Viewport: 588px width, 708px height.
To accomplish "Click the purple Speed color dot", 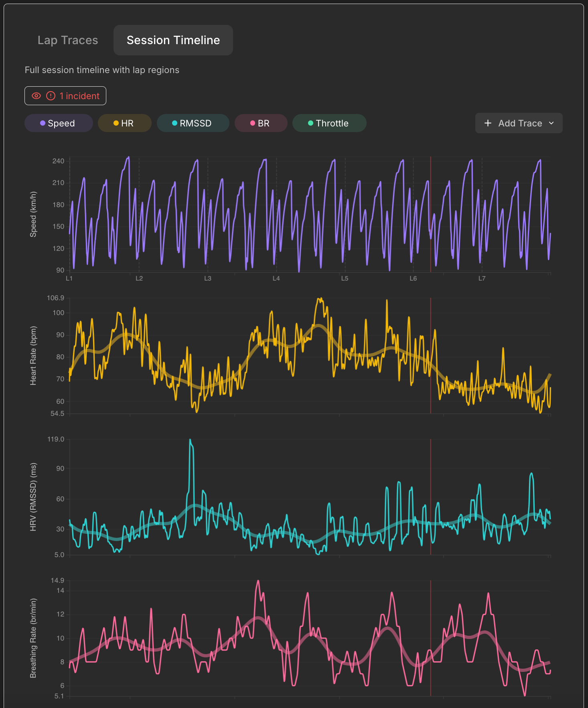I will click(43, 123).
